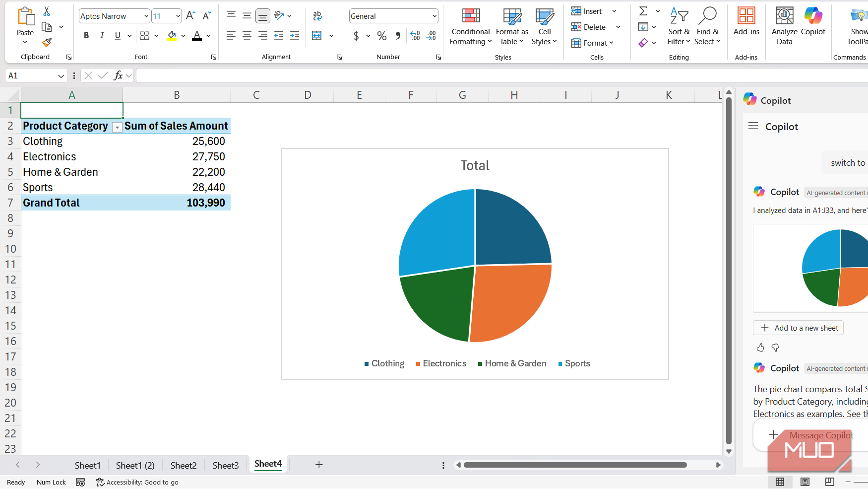This screenshot has width=868, height=489.
Task: Open Copilot pane hamburger menu
Action: click(x=753, y=126)
